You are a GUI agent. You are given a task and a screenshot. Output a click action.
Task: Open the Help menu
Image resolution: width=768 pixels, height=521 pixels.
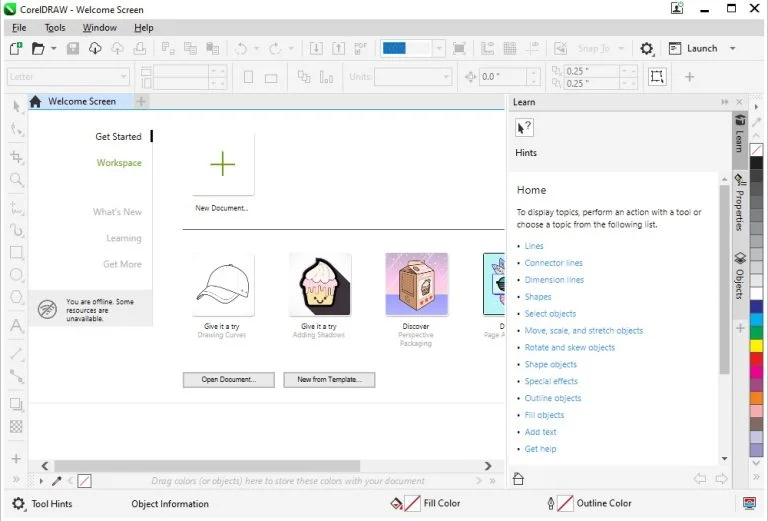click(144, 28)
